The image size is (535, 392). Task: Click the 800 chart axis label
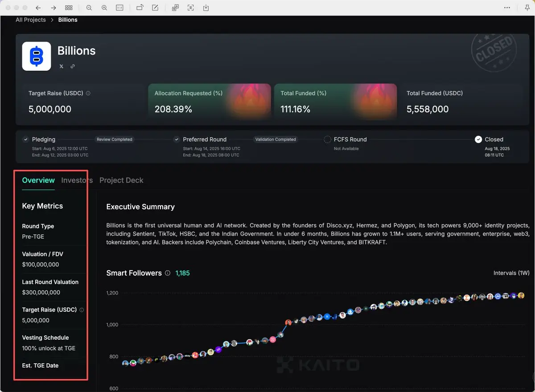click(113, 357)
